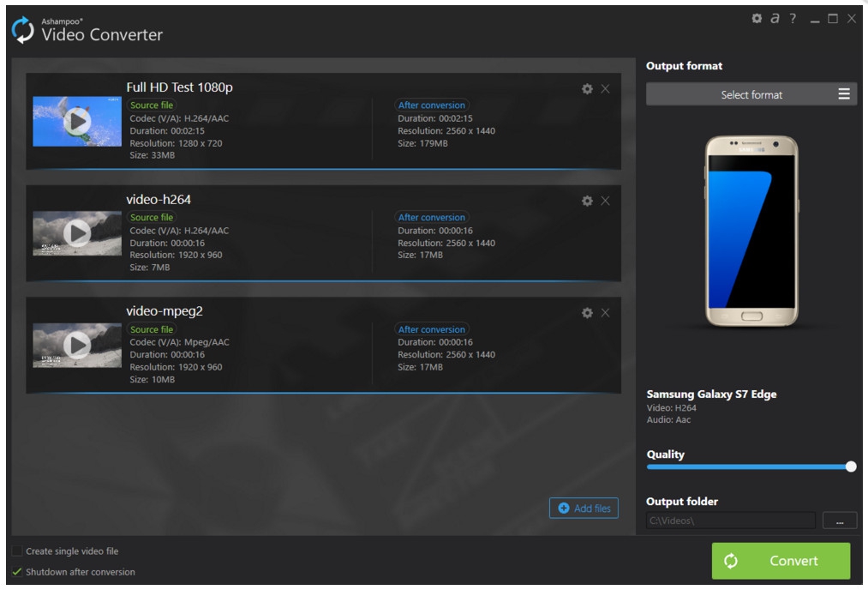Maximize the Video Converter window
Viewport: 868px width, 596px height.
coord(833,18)
